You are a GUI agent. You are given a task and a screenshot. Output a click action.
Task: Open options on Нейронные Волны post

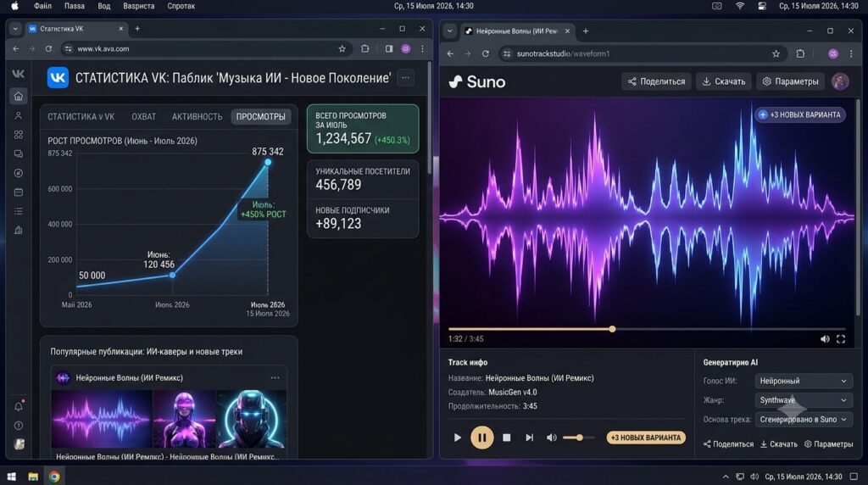[x=275, y=377]
